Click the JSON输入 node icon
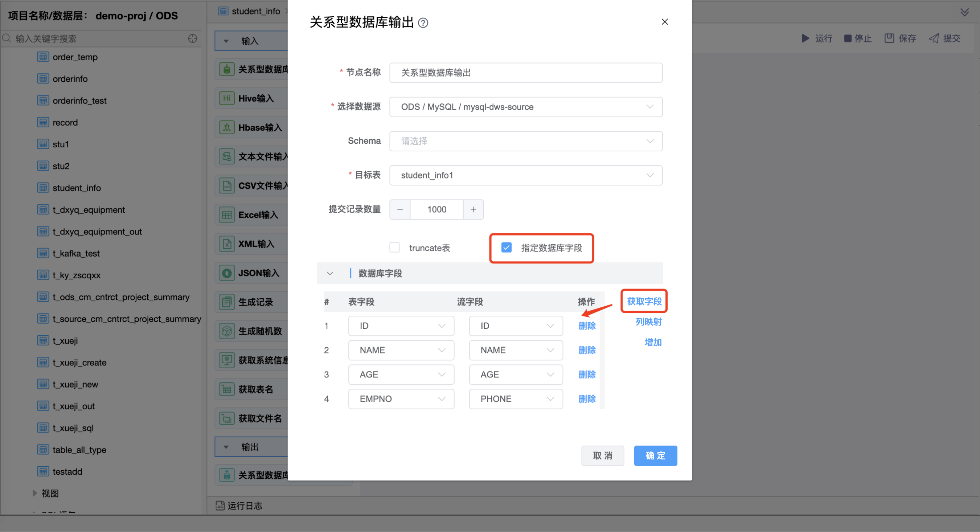 coord(227,273)
